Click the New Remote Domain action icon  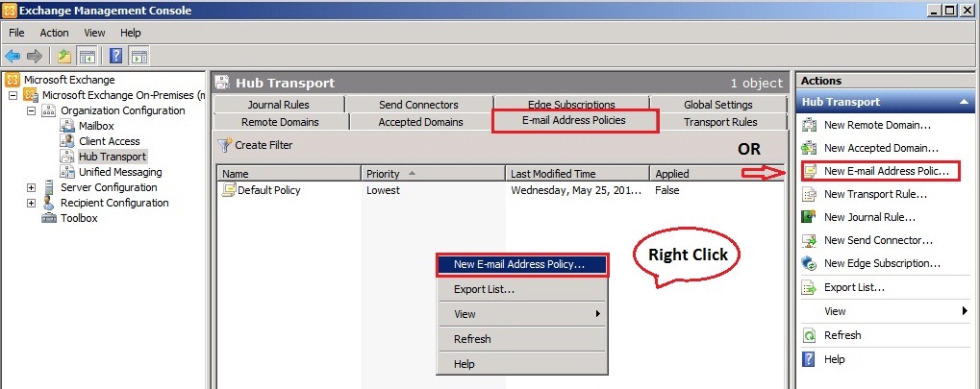point(810,125)
